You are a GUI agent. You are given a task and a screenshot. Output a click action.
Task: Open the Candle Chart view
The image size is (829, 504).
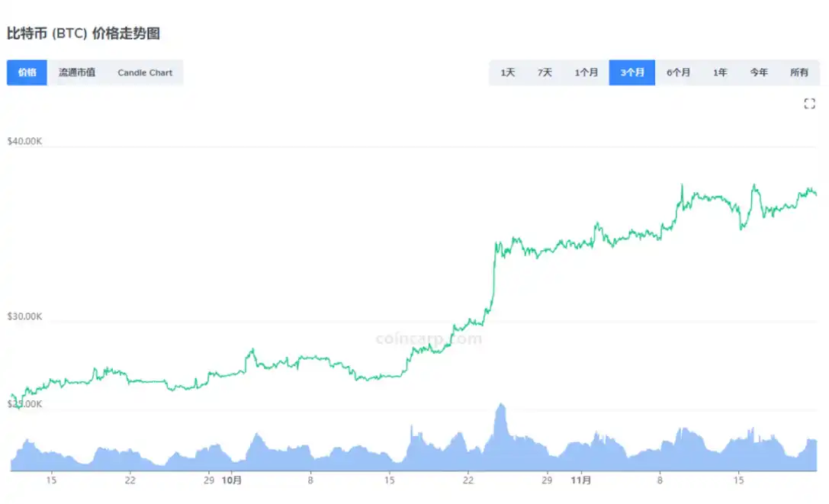pyautogui.click(x=145, y=72)
